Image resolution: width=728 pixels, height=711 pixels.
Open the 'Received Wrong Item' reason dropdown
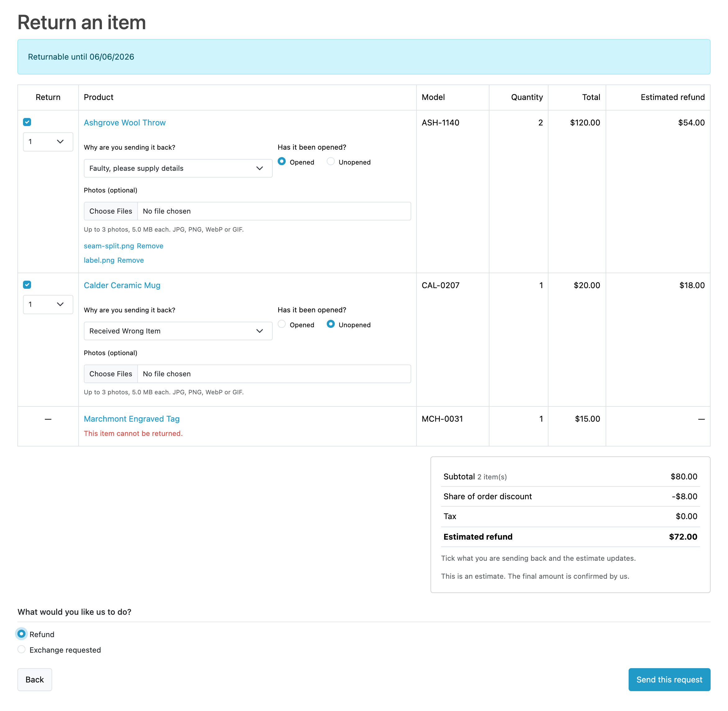[178, 331]
